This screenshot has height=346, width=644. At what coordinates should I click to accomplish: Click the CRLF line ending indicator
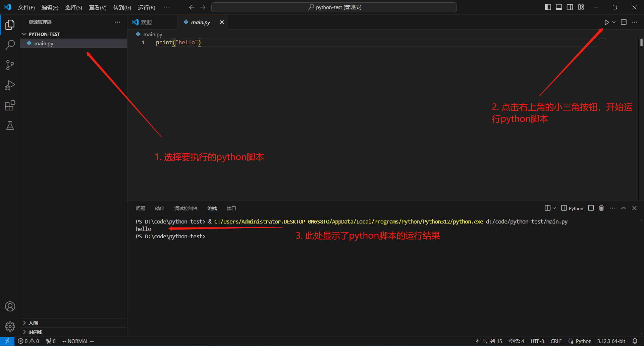click(556, 341)
